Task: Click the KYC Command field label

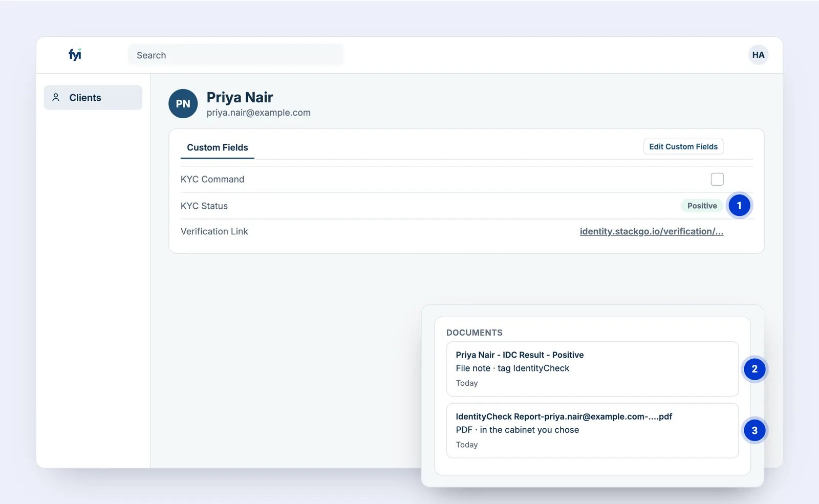Action: click(212, 179)
